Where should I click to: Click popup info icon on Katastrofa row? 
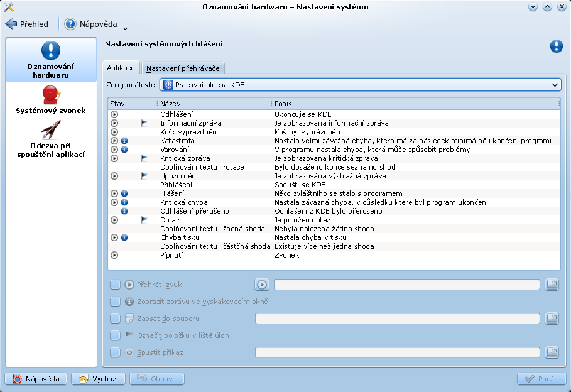tap(124, 141)
